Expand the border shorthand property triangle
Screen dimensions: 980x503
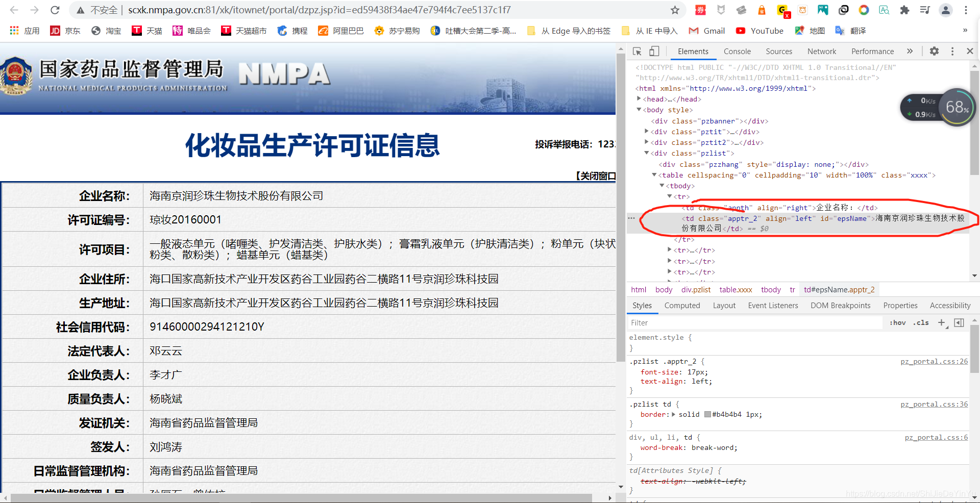(x=673, y=414)
